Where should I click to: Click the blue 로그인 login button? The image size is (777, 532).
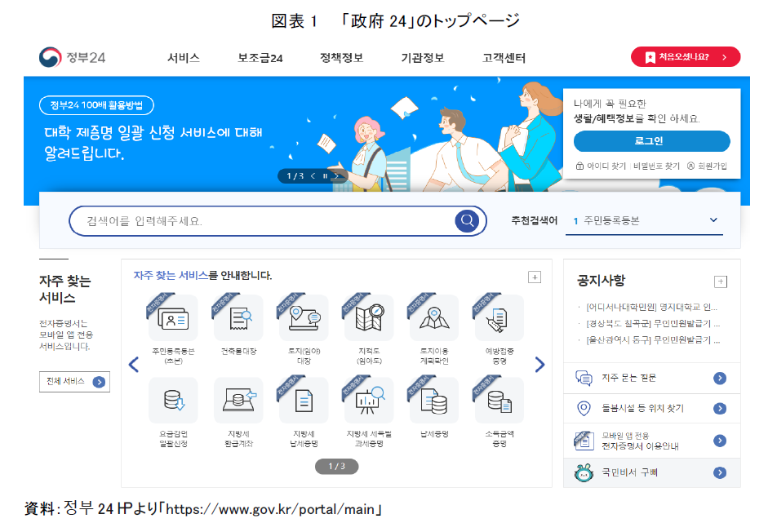651,141
